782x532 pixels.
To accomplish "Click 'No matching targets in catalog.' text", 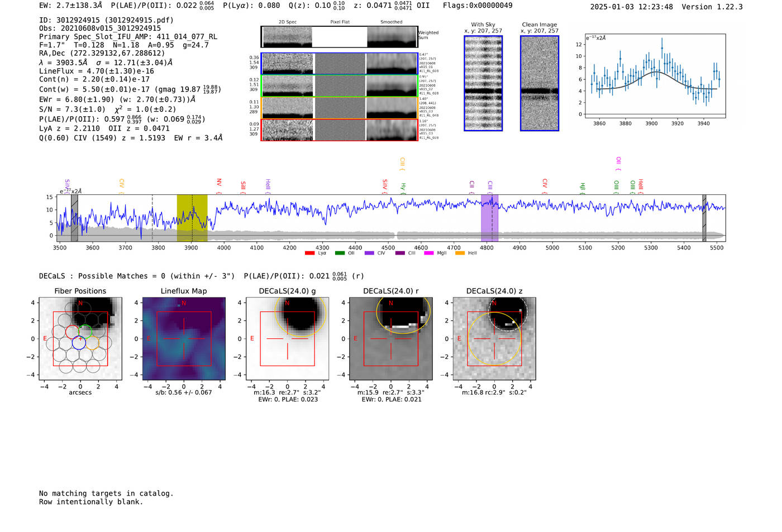I will click(x=106, y=493).
